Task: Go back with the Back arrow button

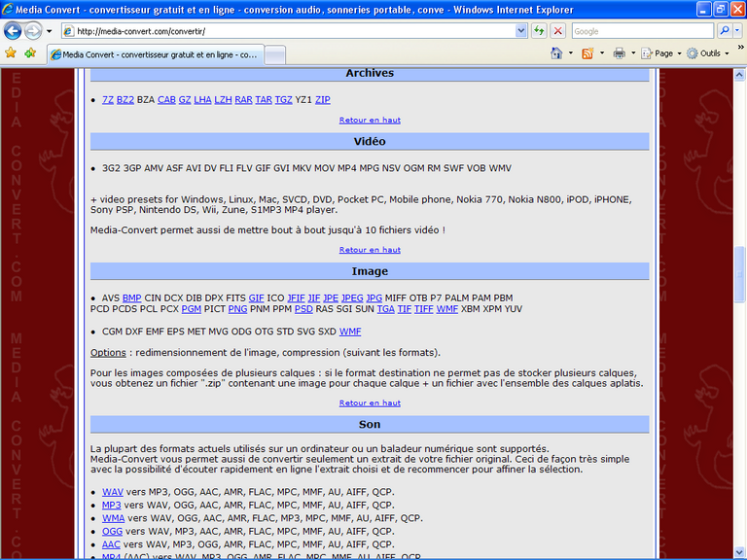Action: 13,31
